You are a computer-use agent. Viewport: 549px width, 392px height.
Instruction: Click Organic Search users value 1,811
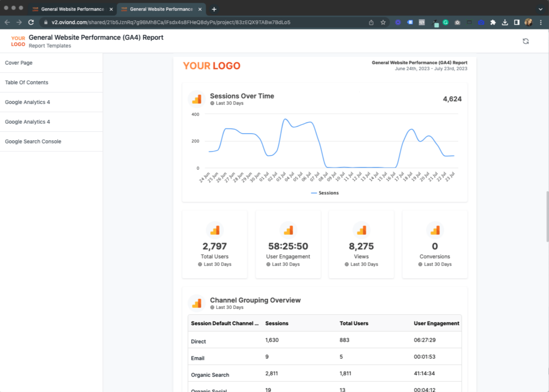point(346,373)
